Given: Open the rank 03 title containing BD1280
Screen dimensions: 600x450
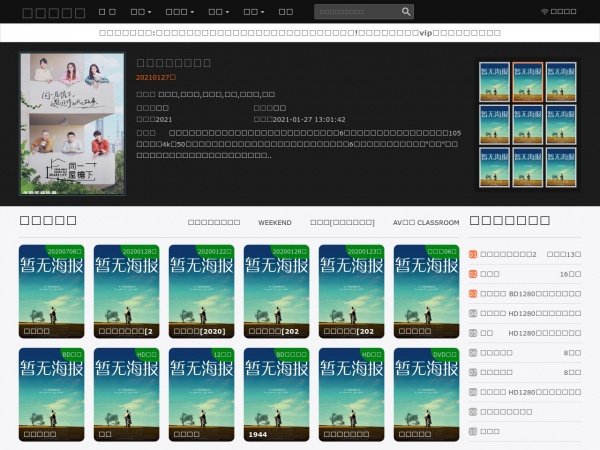Looking at the screenshot, I should point(531,294).
